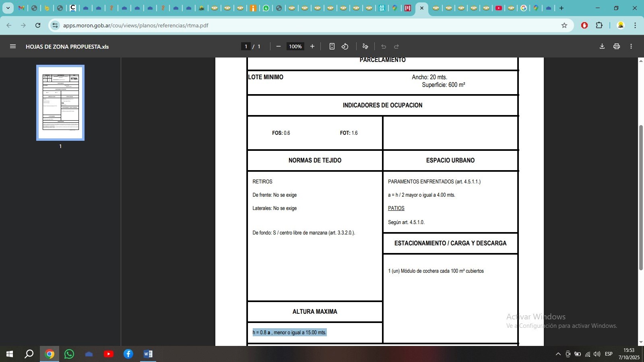Zoom in the PDF document
644x362 pixels.
(312, 46)
